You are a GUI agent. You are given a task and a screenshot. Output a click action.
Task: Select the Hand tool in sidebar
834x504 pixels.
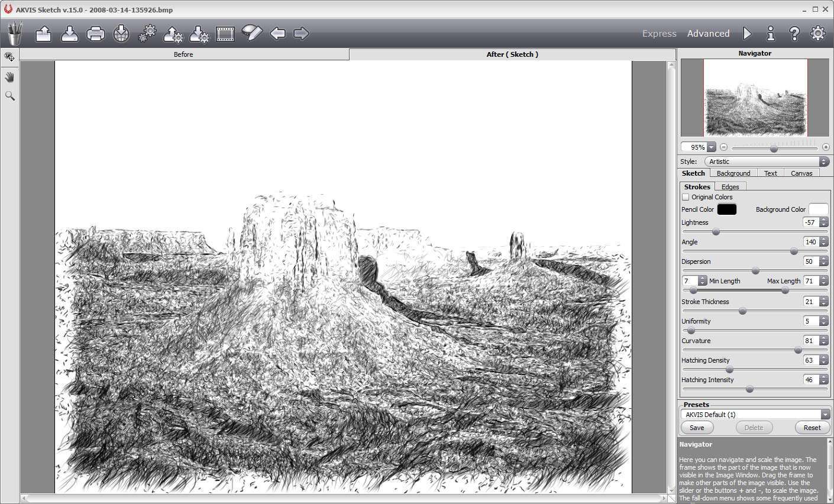9,76
